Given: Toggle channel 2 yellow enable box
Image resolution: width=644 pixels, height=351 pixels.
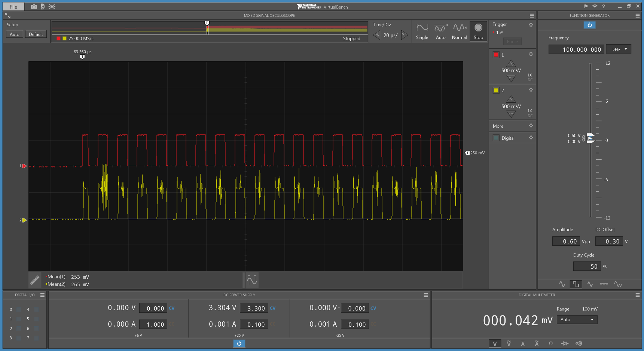Looking at the screenshot, I should coord(496,90).
